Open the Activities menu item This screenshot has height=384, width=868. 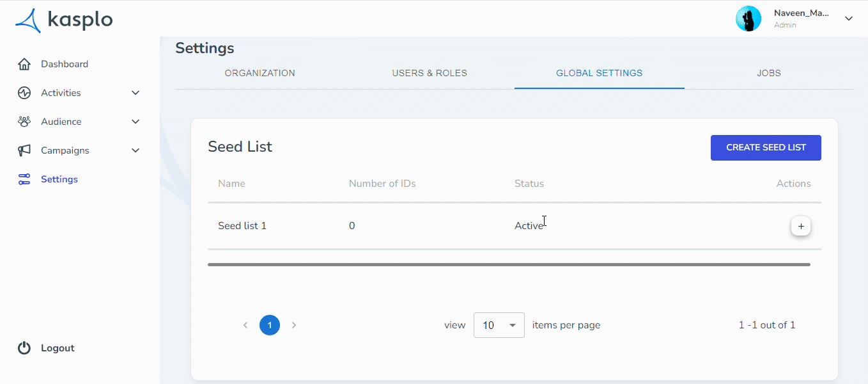click(61, 93)
